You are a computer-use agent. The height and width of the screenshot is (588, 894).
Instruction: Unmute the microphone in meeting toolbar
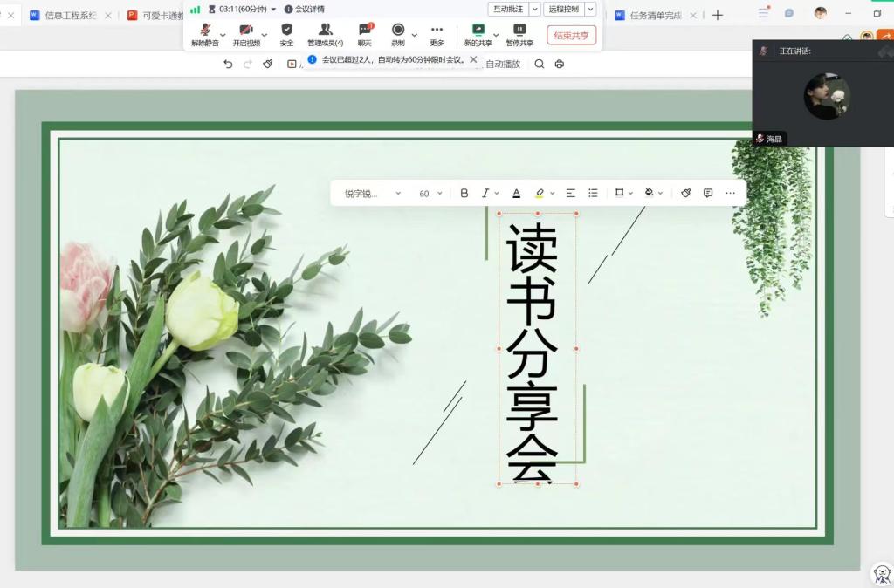[x=205, y=34]
